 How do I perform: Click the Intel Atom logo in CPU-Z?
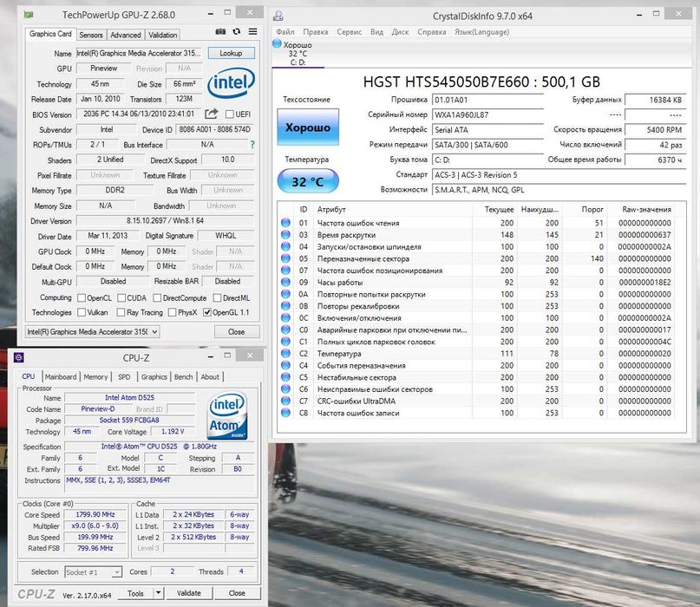pyautogui.click(x=228, y=415)
